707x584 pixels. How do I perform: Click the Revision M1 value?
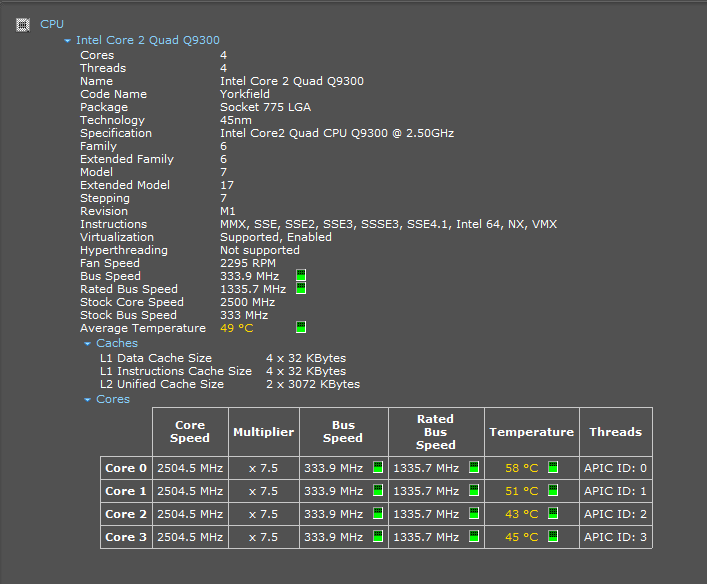(228, 212)
